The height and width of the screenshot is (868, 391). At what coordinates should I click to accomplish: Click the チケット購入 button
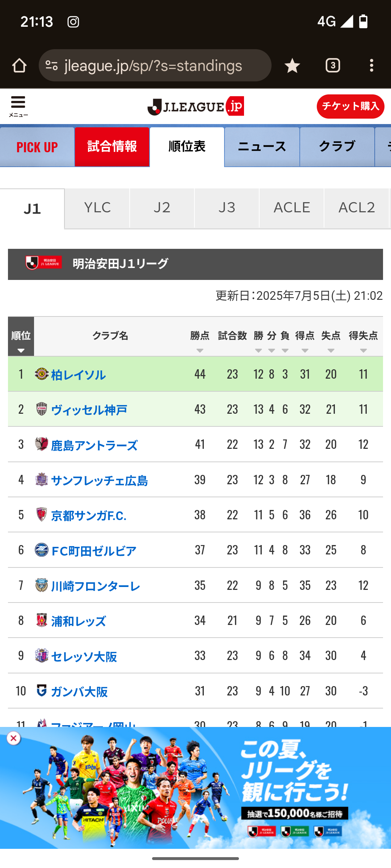(x=350, y=106)
